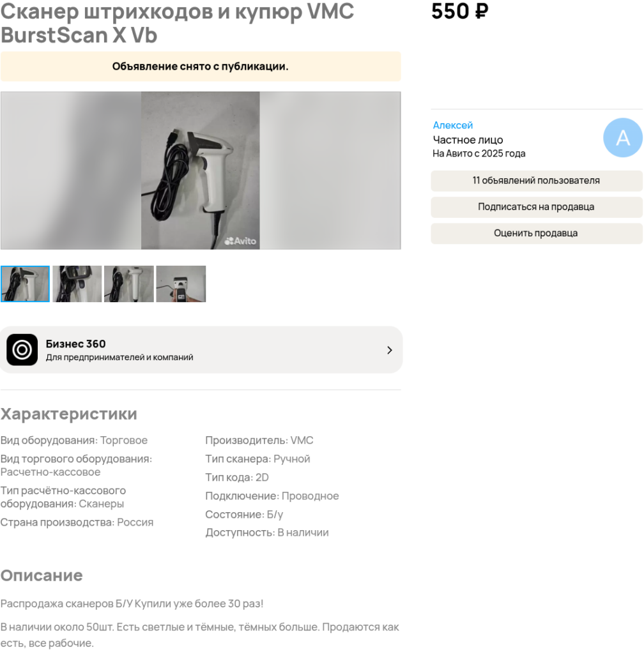This screenshot has height=654, width=644.
Task: Click the blurred right side of gallery
Action: coord(330,170)
